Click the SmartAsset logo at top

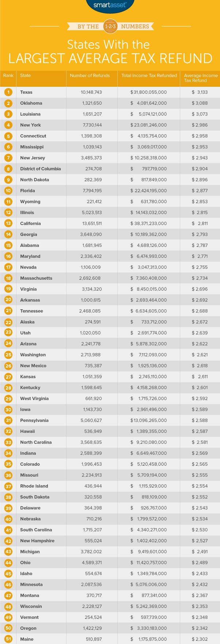tap(110, 5)
